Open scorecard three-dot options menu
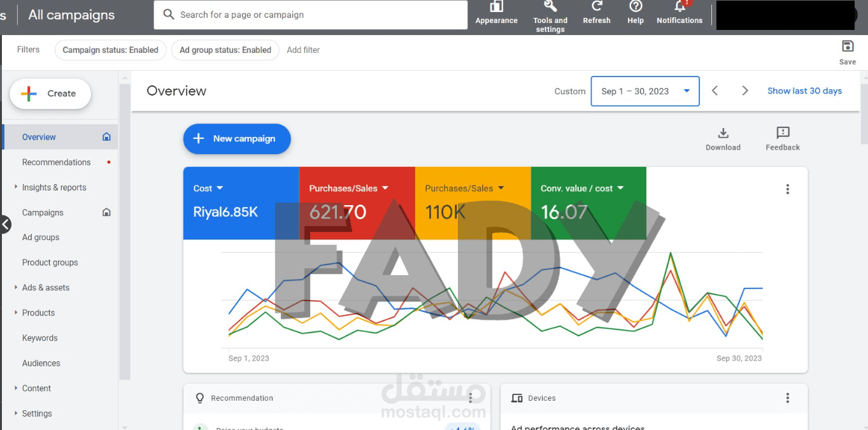Screen dimensions: 868x430 point(788,189)
